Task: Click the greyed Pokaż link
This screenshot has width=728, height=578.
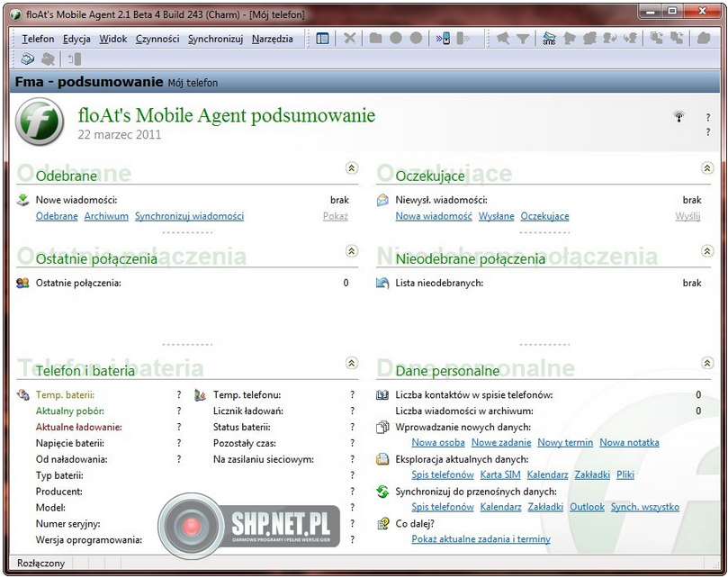Action: click(x=336, y=216)
